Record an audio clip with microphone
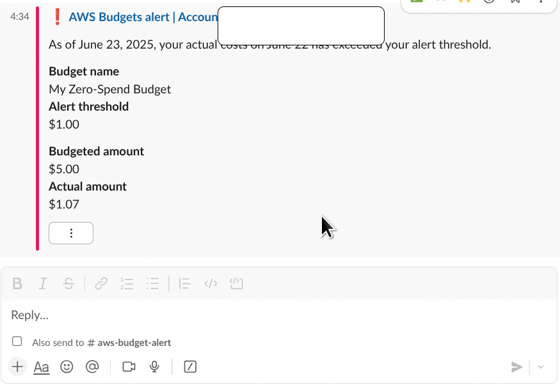The image size is (560, 392). coord(154,366)
